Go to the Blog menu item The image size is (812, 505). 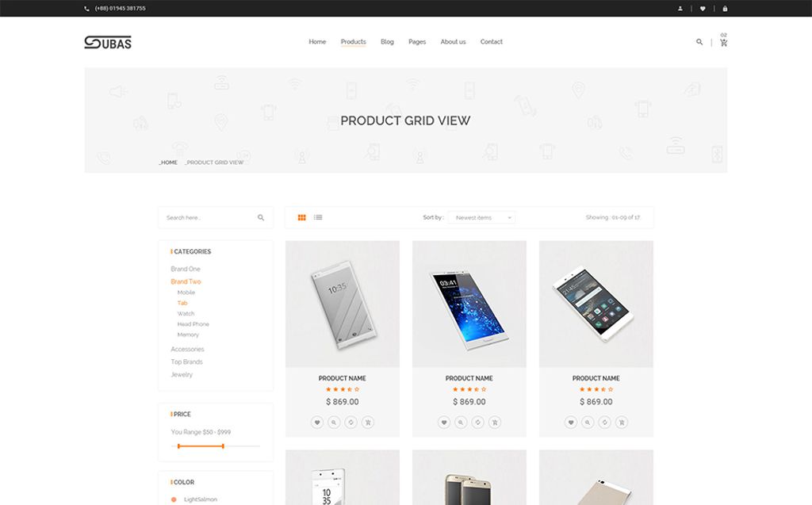coord(387,42)
